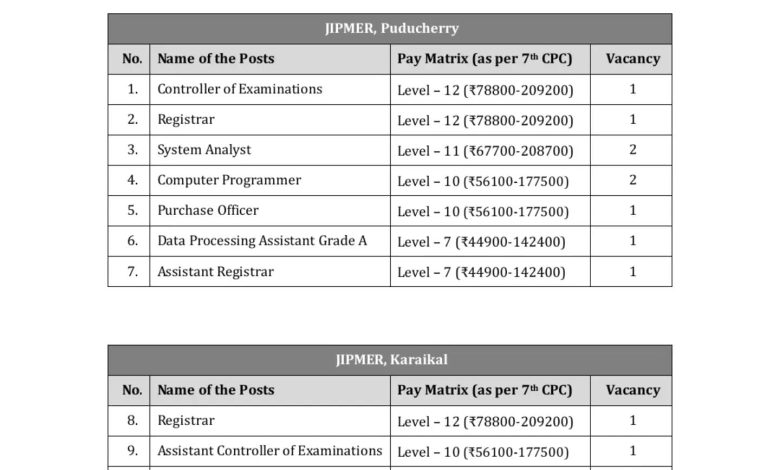Screen dimensions: 780x470
Task: Click Level – 11 (₹67700-208700) pay cell
Action: pos(490,150)
